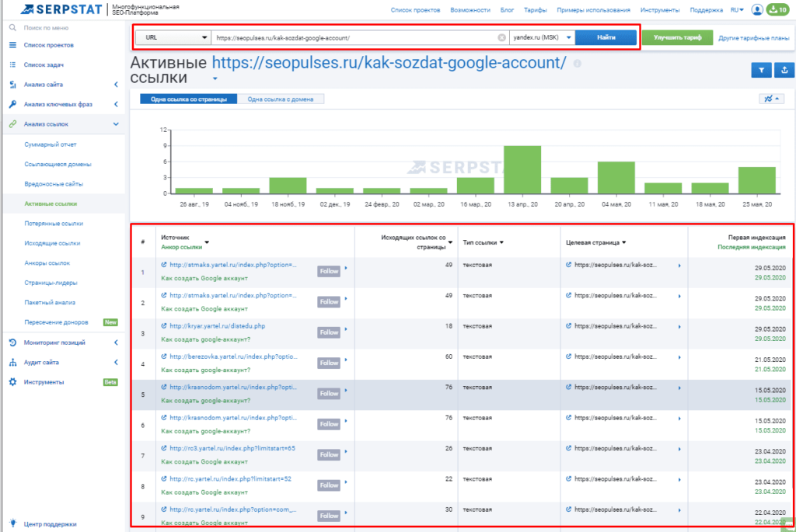Open Страницы-лидеры in sidebar
The width and height of the screenshot is (796, 532).
(x=51, y=283)
